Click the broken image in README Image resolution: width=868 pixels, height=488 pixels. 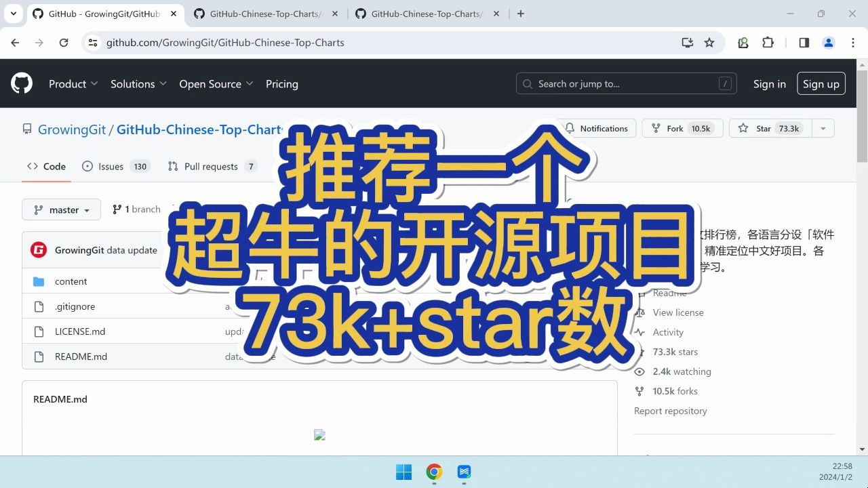pyautogui.click(x=320, y=435)
